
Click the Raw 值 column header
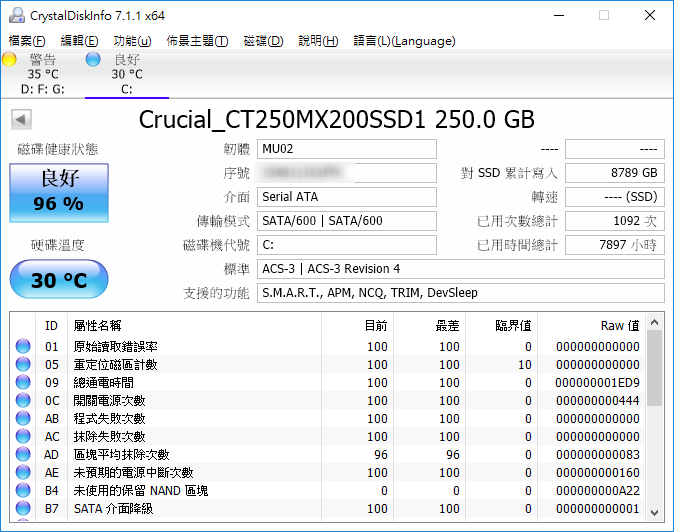(x=591, y=326)
